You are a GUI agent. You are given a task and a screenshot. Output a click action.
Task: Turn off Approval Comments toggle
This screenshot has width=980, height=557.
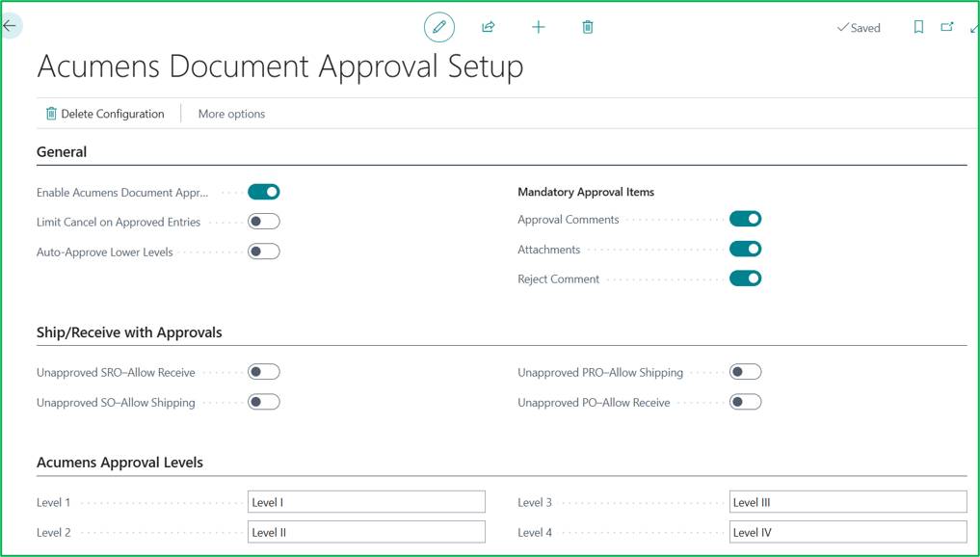pyautogui.click(x=745, y=219)
